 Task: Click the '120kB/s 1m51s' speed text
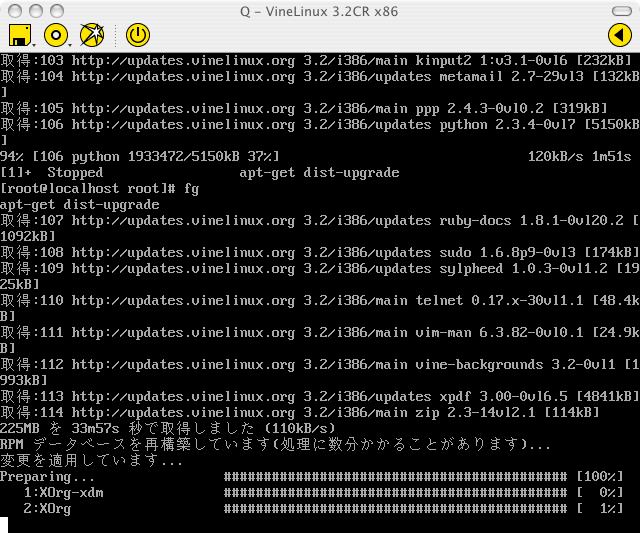point(580,156)
